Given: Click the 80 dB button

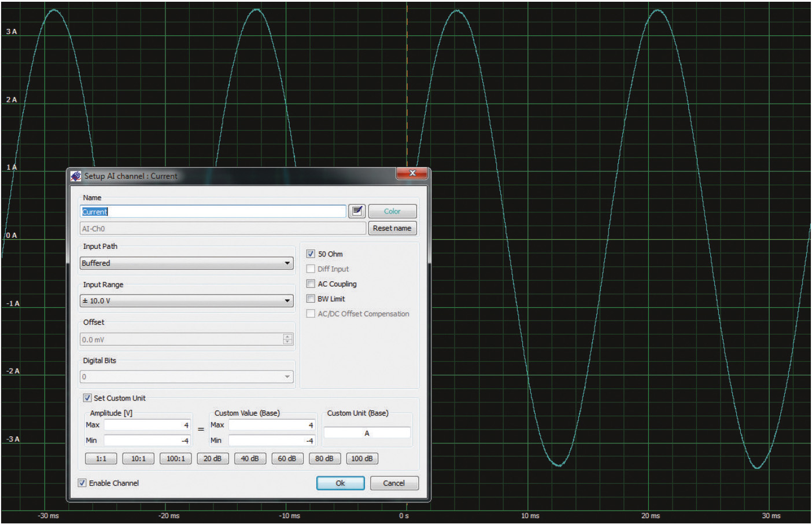Looking at the screenshot, I should [x=324, y=458].
